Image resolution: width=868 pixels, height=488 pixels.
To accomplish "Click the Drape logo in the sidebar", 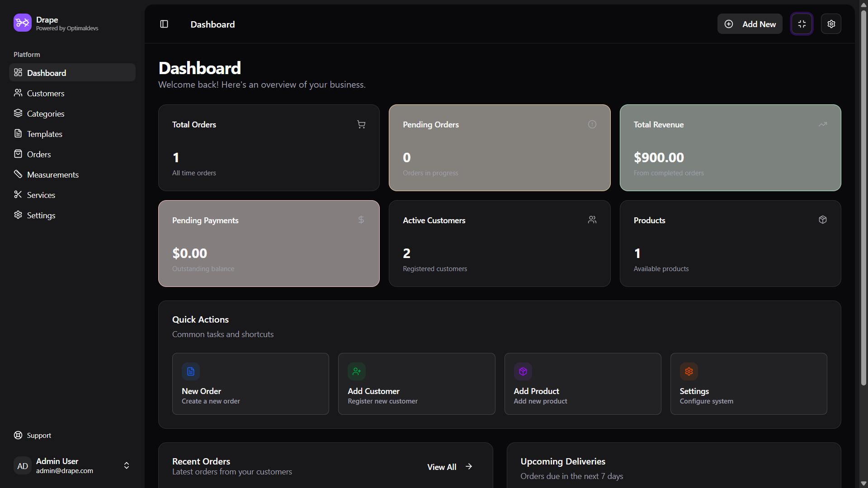I will [x=22, y=22].
